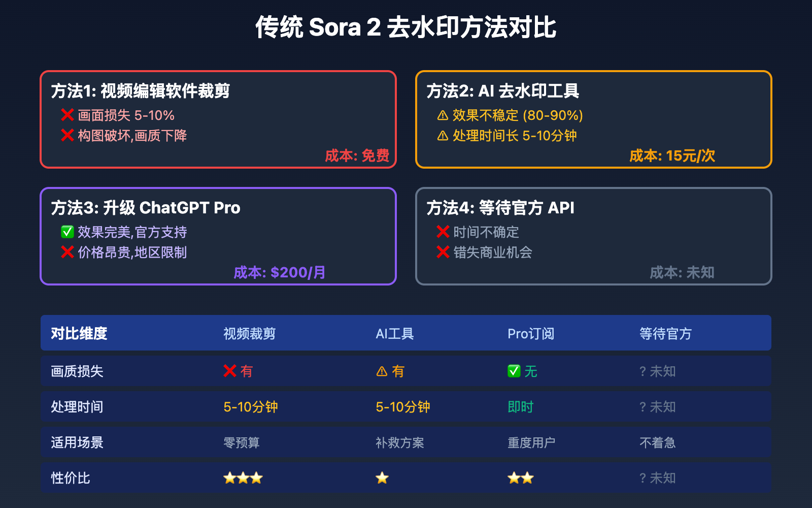The width and height of the screenshot is (812, 508).
Task: Select the Pro订阅 column header
Action: [531, 334]
